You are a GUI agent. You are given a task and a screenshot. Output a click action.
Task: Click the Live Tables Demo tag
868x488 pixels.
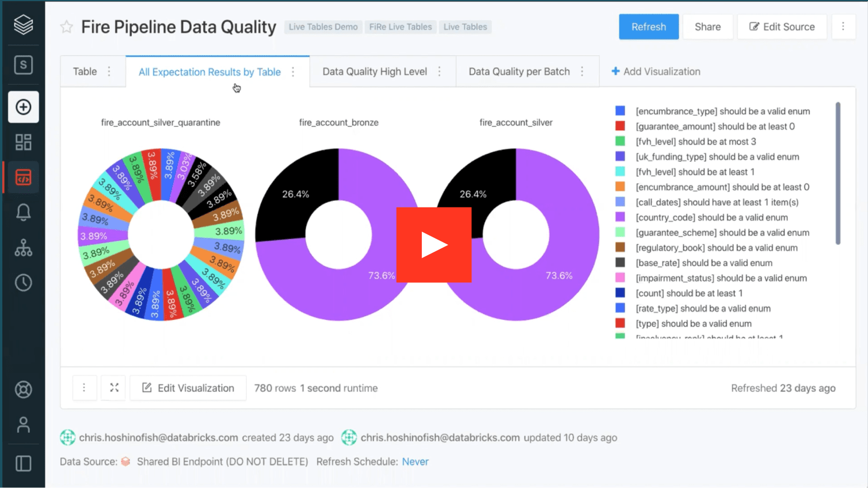(x=323, y=27)
